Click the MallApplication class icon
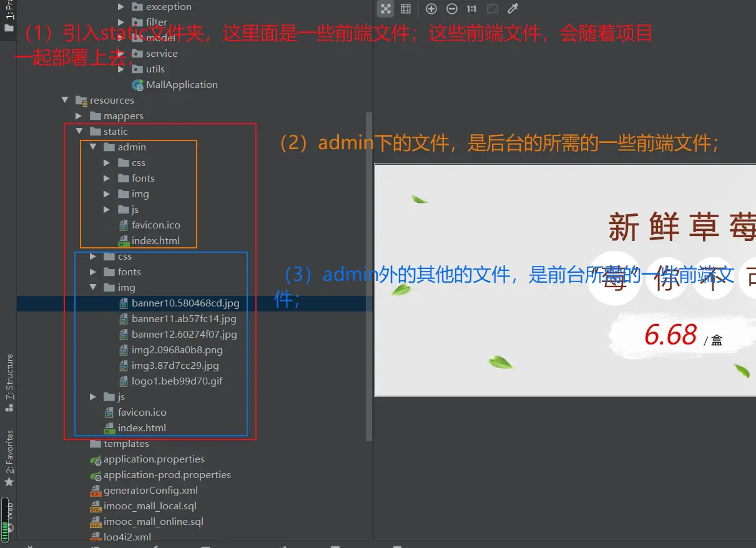Screen dimensions: 756x548 click(137, 85)
